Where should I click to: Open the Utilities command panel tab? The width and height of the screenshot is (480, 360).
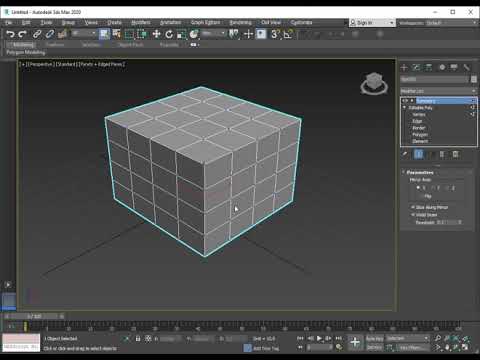point(466,68)
